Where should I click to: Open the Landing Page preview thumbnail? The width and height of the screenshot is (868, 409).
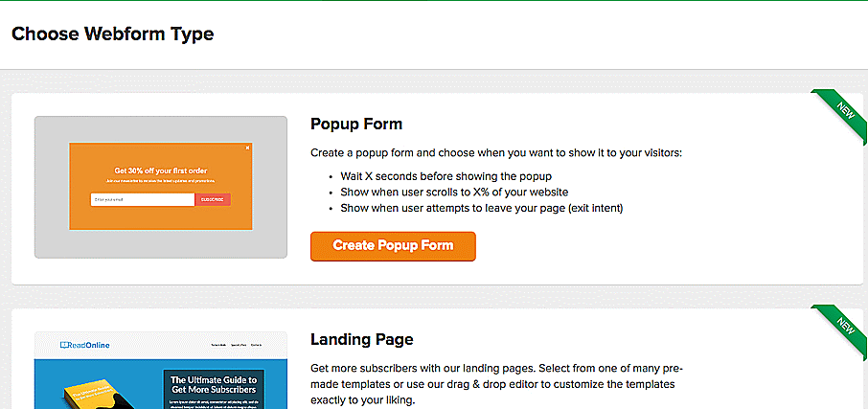161,371
